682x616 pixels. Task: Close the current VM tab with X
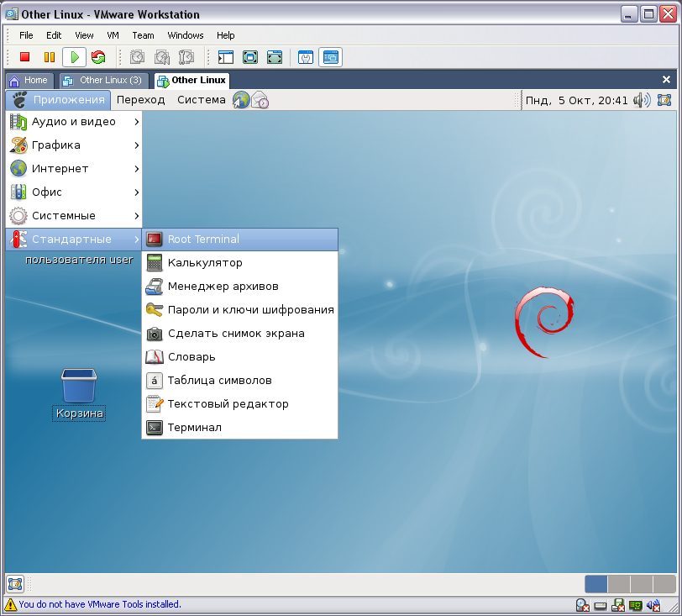click(666, 80)
